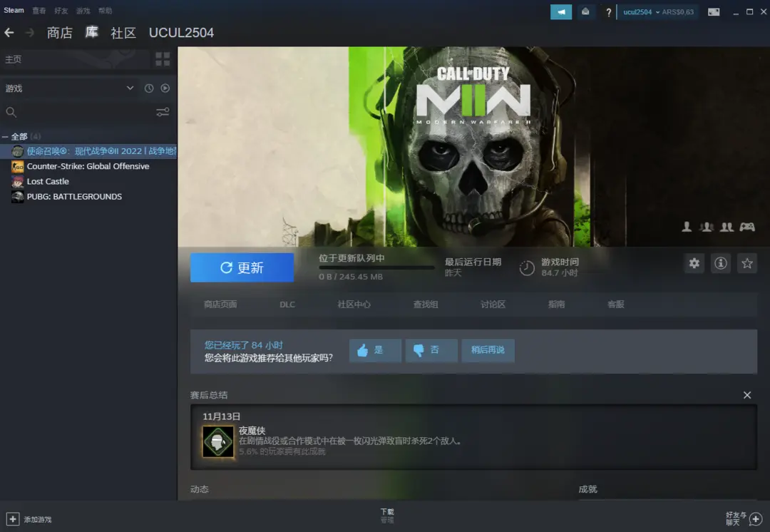Open game settings gear icon
Screen dimensions: 770x532
[694, 263]
